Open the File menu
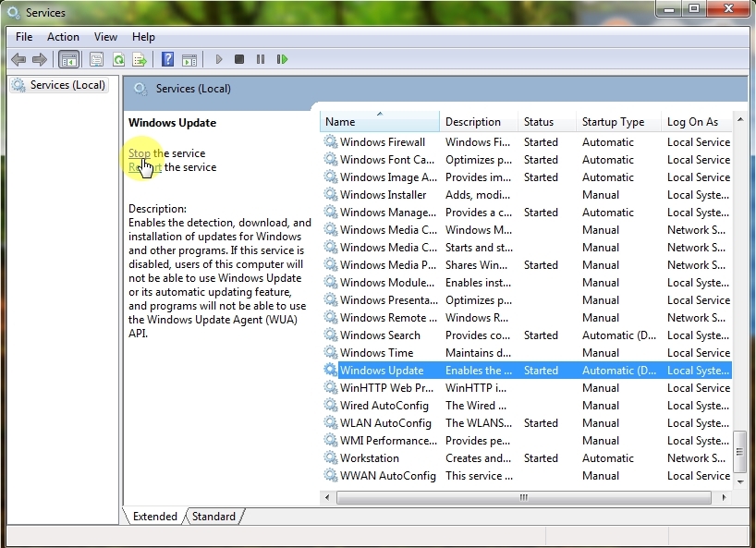This screenshot has height=548, width=756. pos(24,37)
